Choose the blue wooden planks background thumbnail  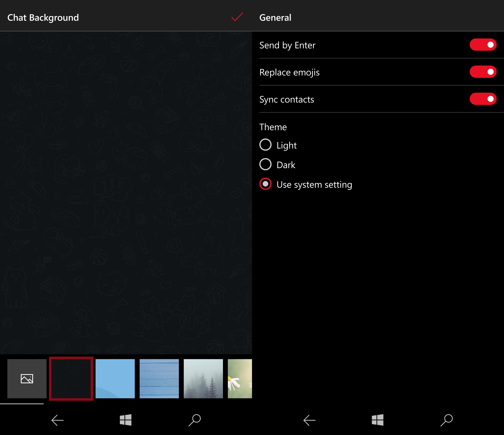[159, 378]
